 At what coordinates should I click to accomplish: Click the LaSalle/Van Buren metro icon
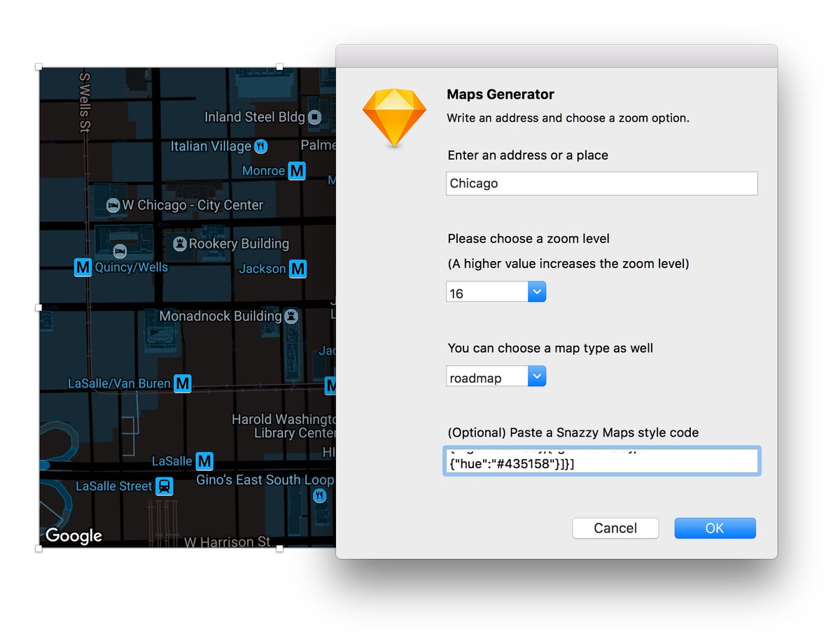pyautogui.click(x=183, y=383)
